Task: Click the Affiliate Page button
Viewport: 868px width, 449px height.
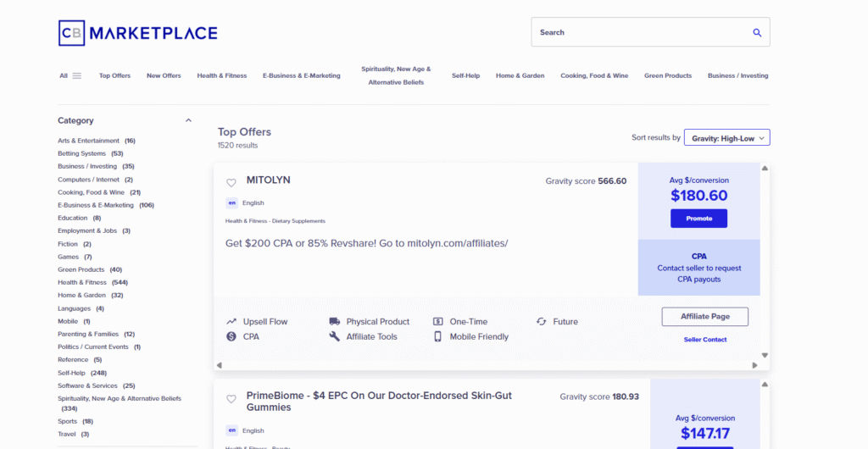Action: [x=704, y=317]
